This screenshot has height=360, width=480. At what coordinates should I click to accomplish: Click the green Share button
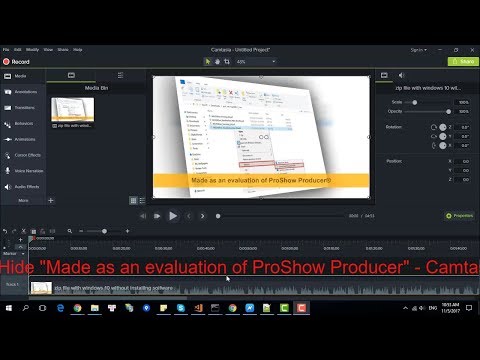[463, 61]
